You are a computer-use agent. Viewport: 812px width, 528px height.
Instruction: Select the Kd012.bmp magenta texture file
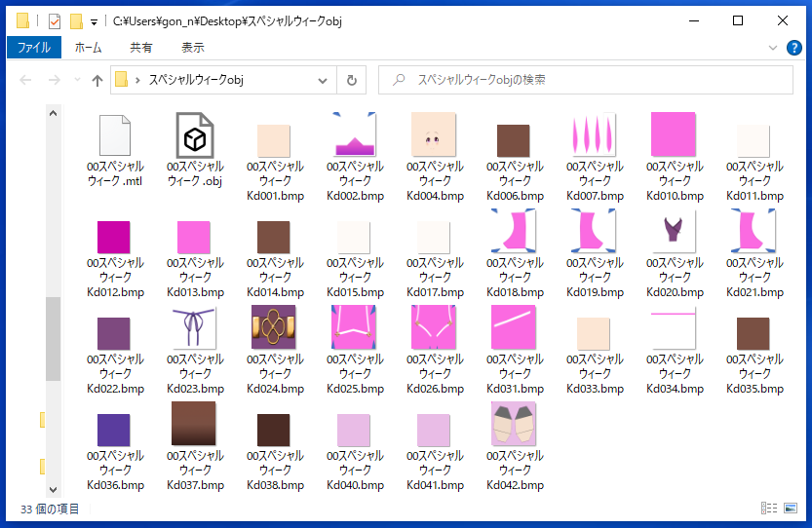(114, 237)
